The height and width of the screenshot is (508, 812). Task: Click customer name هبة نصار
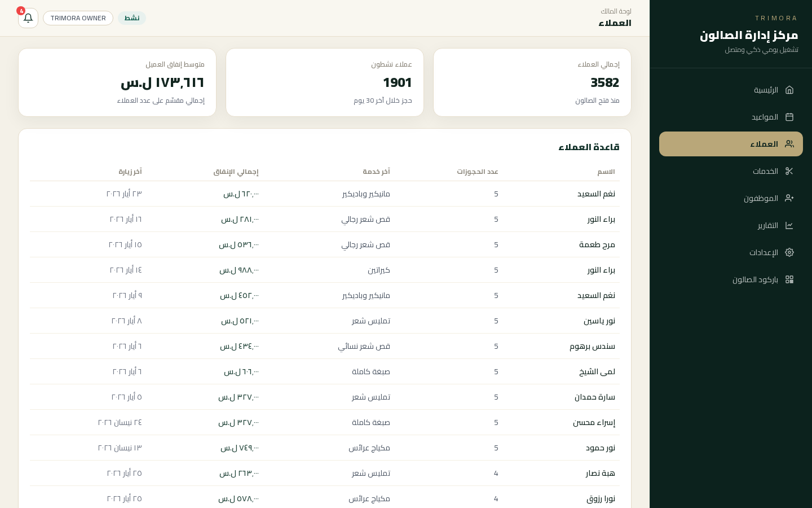pyautogui.click(x=601, y=473)
